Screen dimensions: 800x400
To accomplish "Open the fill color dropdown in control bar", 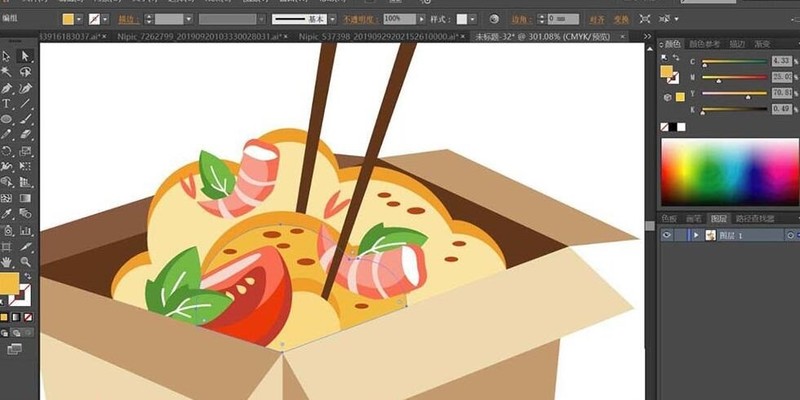I will coord(79,19).
